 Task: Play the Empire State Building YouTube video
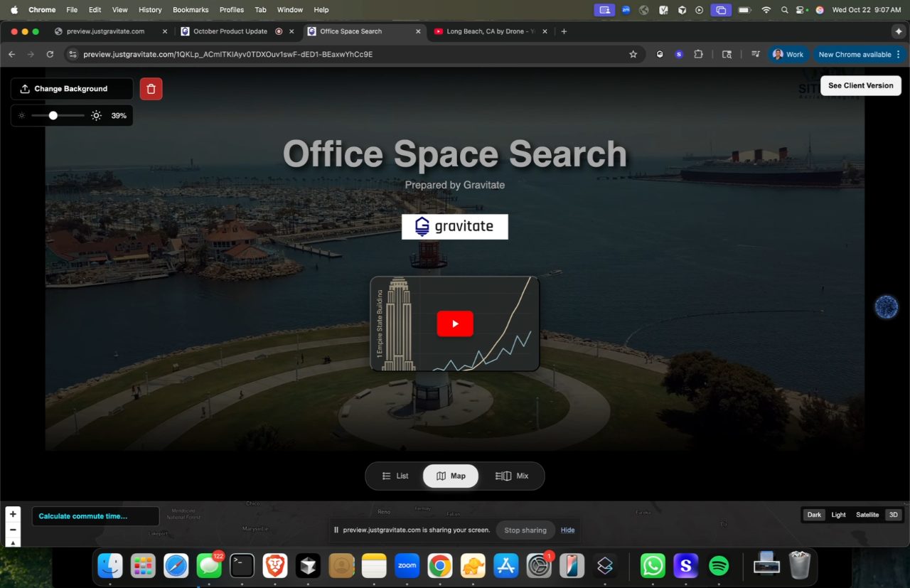pyautogui.click(x=455, y=324)
